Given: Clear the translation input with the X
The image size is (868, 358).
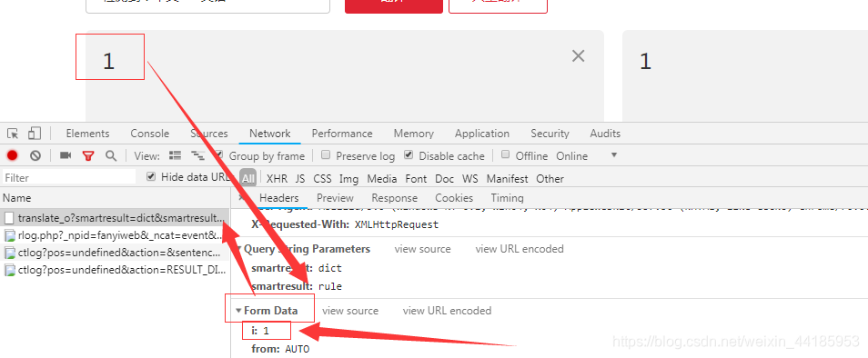Looking at the screenshot, I should pos(578,55).
